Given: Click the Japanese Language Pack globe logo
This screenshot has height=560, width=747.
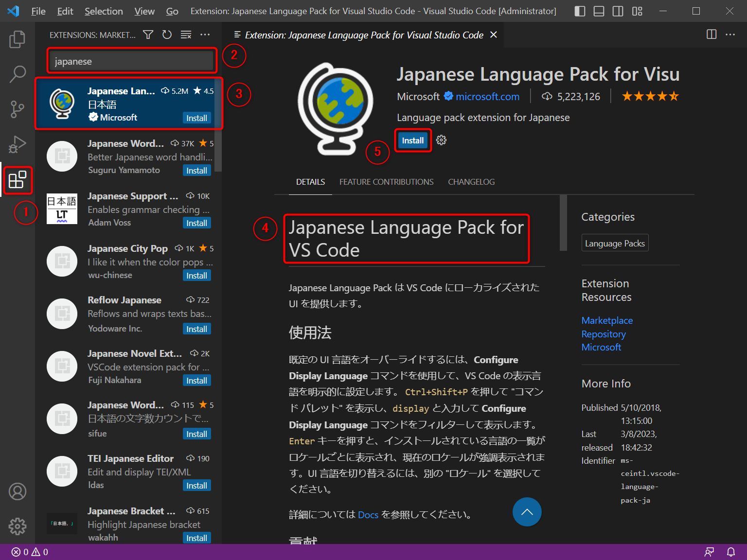Looking at the screenshot, I should pyautogui.click(x=336, y=109).
